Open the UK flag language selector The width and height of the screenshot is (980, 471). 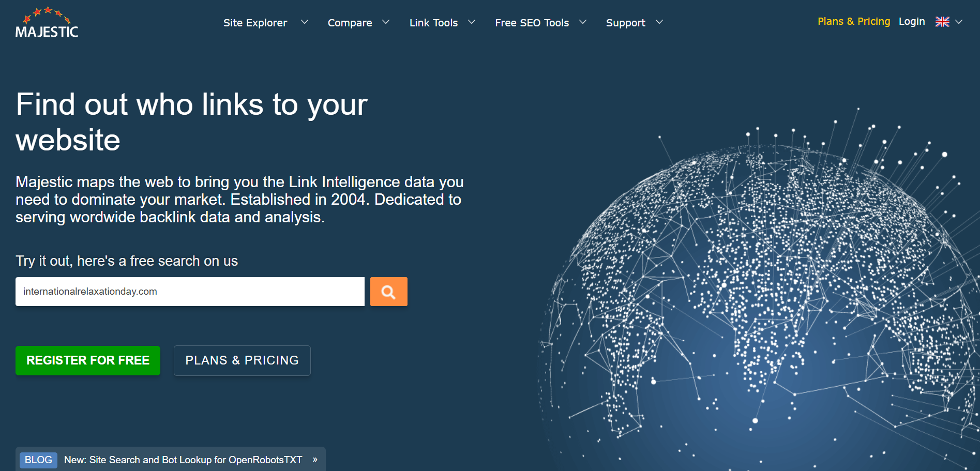pyautogui.click(x=942, y=22)
